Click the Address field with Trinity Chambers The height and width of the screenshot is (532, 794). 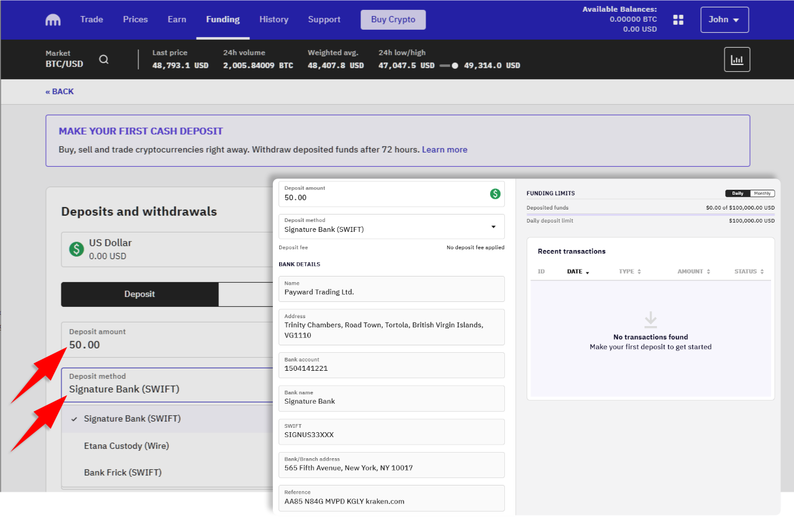391,327
